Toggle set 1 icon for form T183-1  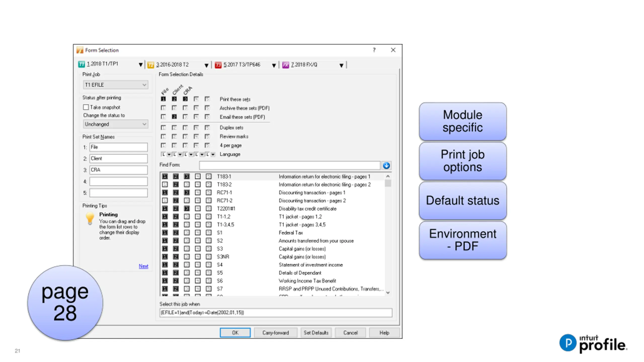165,176
